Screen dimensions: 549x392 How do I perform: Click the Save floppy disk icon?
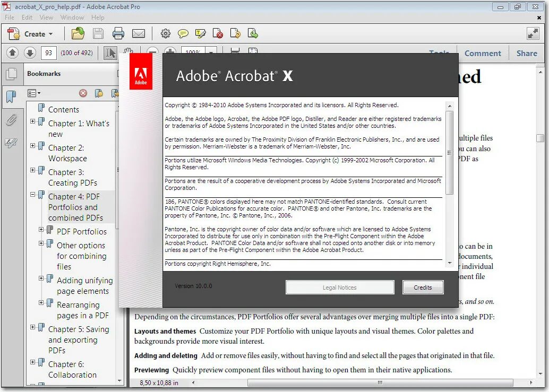pos(98,33)
